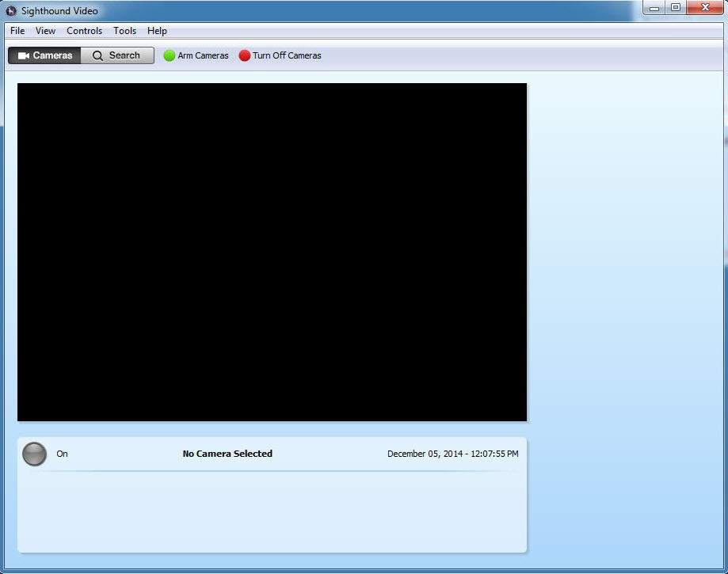Open the Controls menu

pos(84,31)
